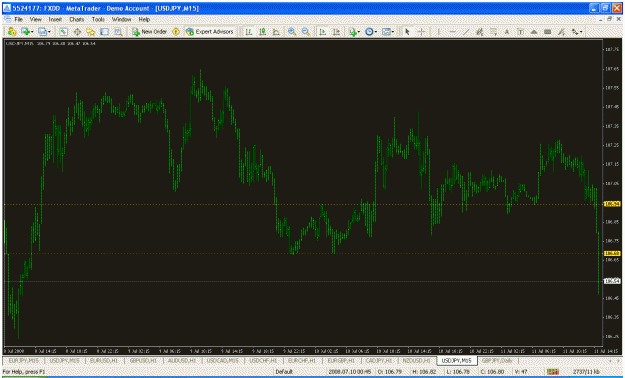This screenshot has width=625, height=378.
Task: Select the text label T tool
Action: point(520,32)
